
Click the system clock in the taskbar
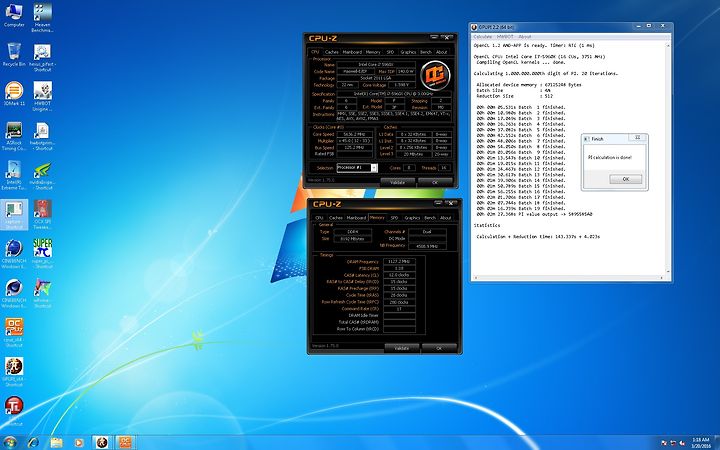click(700, 443)
